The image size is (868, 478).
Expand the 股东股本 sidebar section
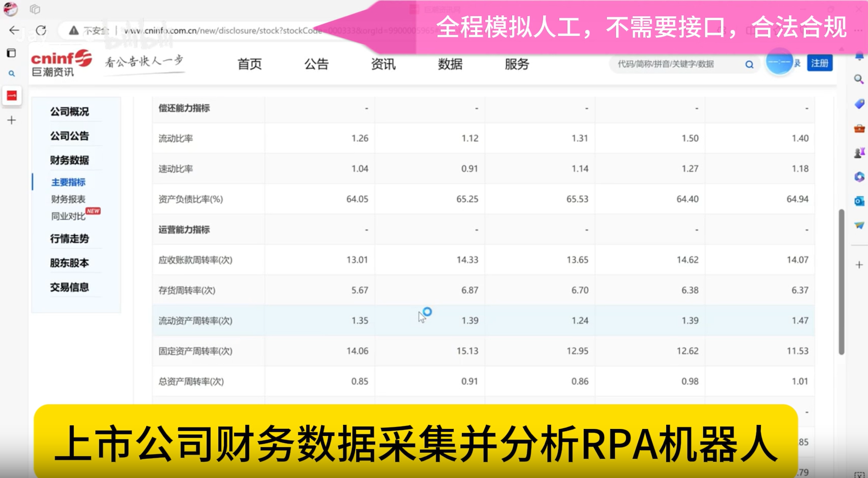coord(70,263)
